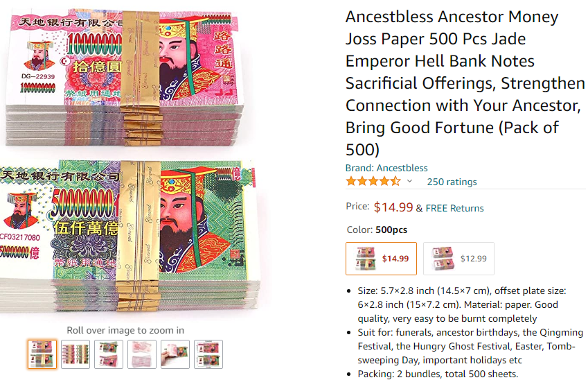Select the last thumbnail showing dimensions

point(208,354)
